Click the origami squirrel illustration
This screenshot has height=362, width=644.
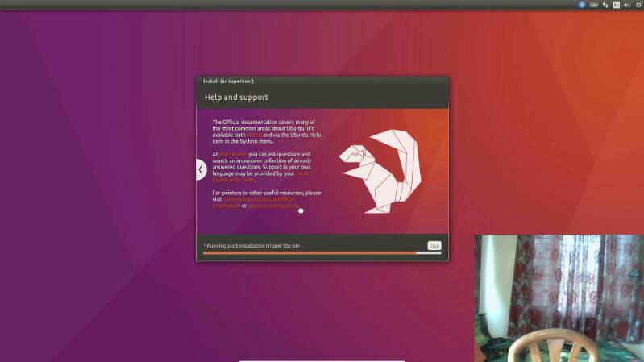380,172
